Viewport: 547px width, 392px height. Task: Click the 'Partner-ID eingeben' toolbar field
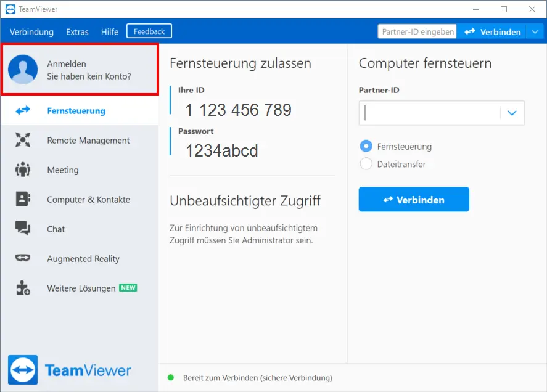point(417,31)
